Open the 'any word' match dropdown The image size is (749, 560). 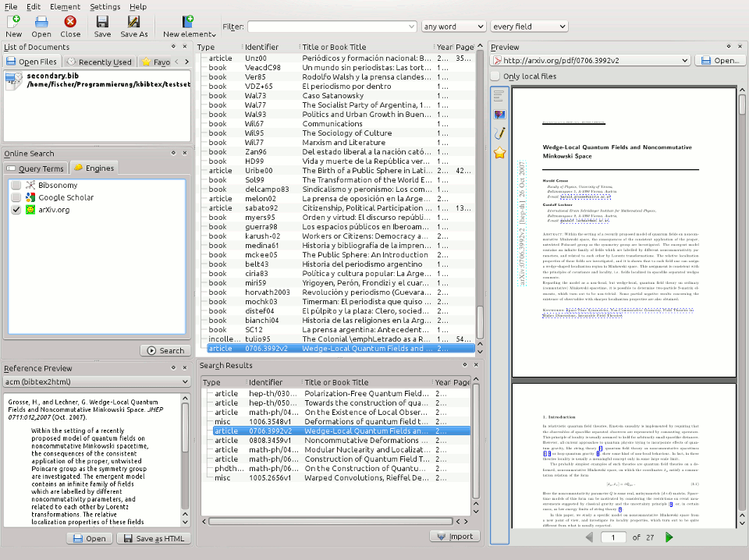click(453, 27)
